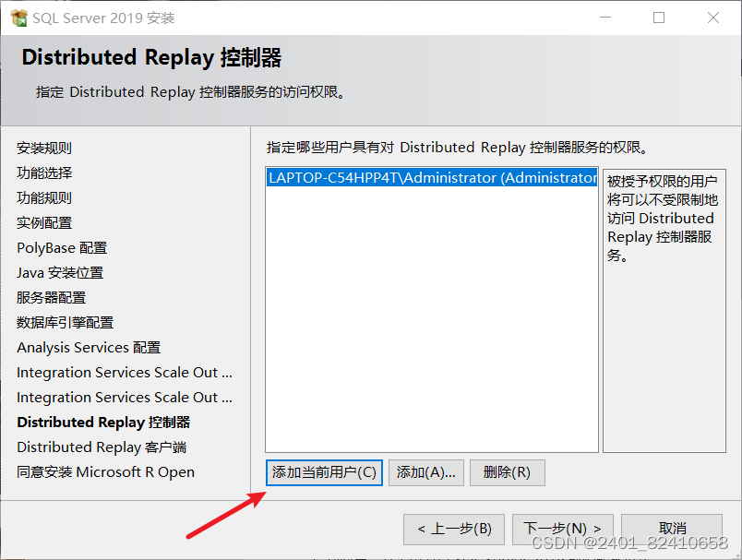
Task: Click the SQL Server setup title bar icon
Action: coord(19,18)
